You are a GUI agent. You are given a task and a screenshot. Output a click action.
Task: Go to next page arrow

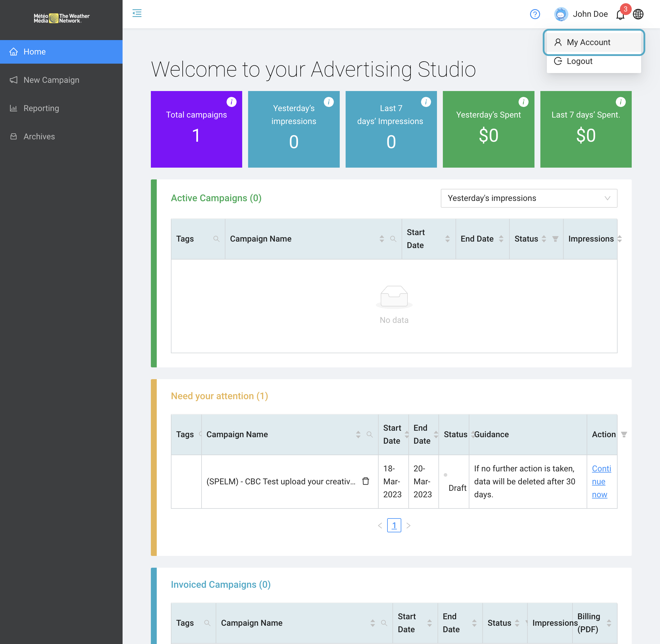(408, 525)
